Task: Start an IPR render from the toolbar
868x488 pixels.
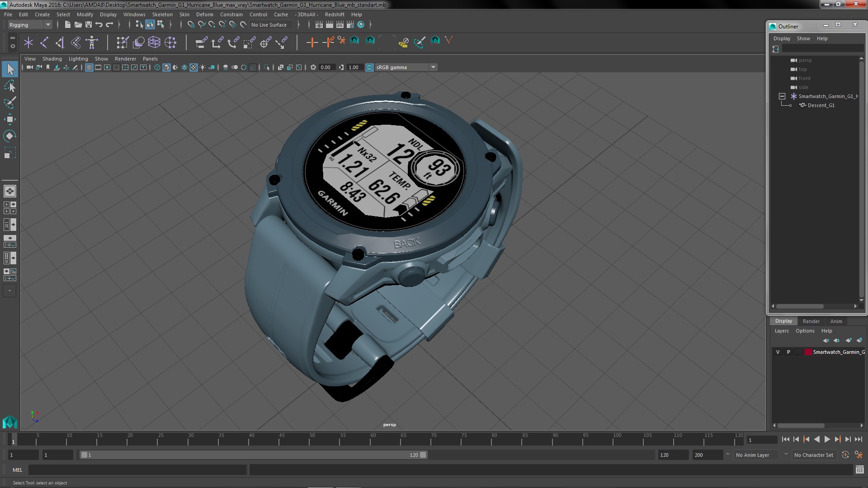Action: click(340, 25)
